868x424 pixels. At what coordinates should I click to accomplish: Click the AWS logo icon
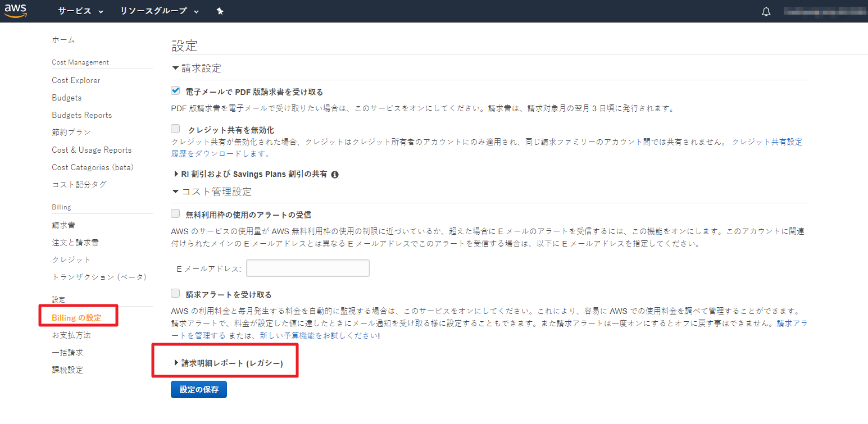pos(16,11)
